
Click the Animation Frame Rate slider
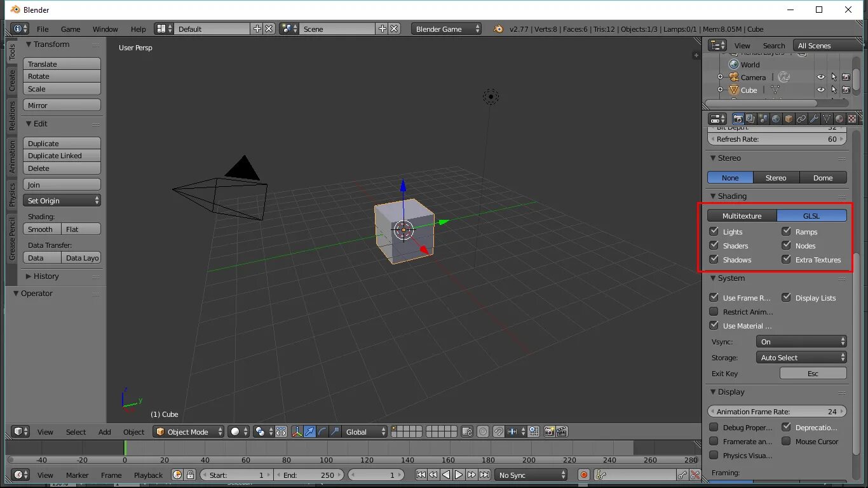[x=777, y=411]
